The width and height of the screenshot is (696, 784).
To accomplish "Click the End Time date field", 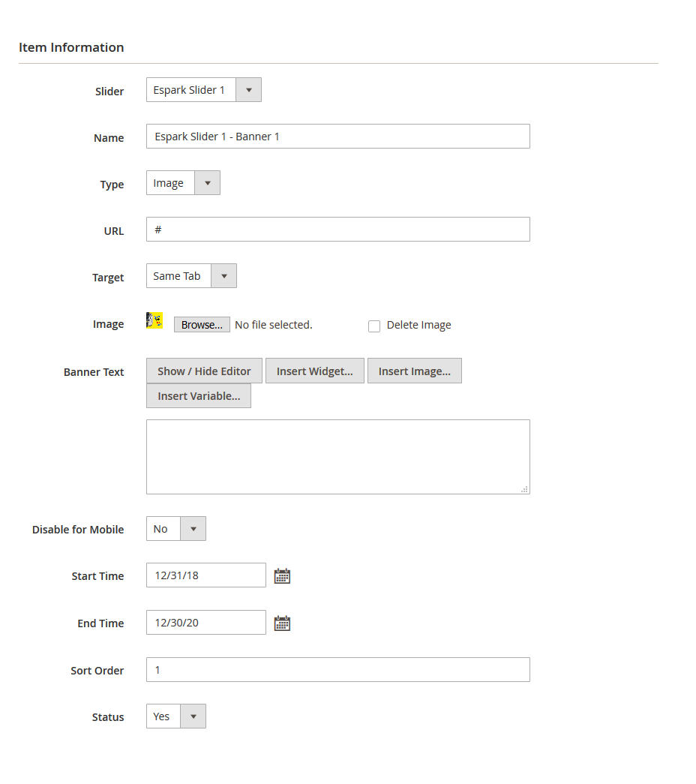I will click(x=205, y=623).
